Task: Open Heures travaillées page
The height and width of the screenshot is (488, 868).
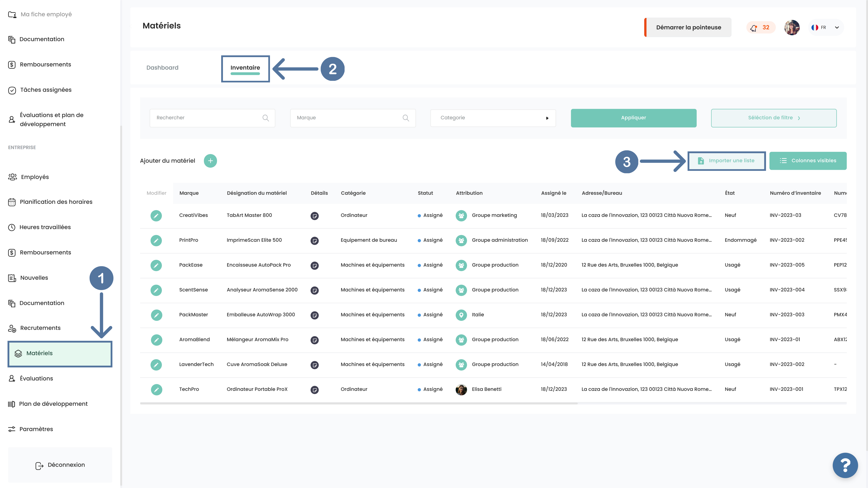Action: (39, 227)
